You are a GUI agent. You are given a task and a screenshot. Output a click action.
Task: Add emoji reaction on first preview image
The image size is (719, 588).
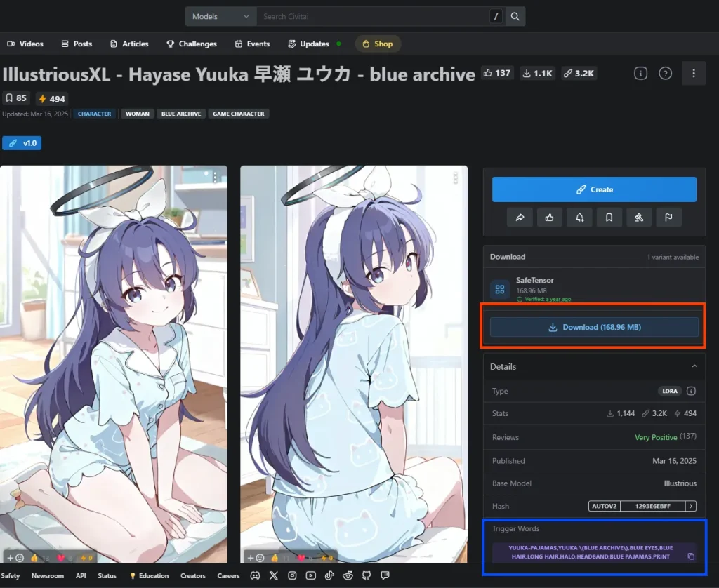coord(15,558)
